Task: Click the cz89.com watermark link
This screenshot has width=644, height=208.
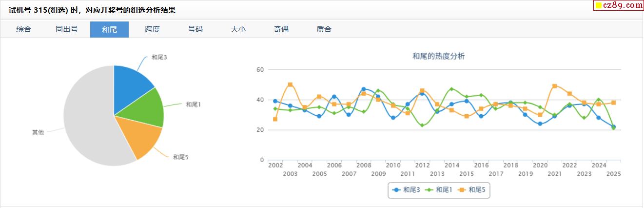Action: [x=618, y=5]
